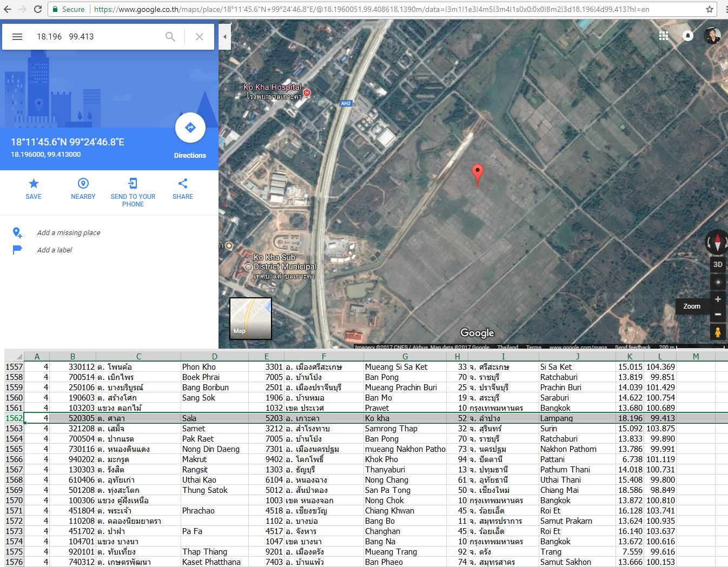
Task: Click cell containing Nakhon Pathom
Action: [x=577, y=449]
